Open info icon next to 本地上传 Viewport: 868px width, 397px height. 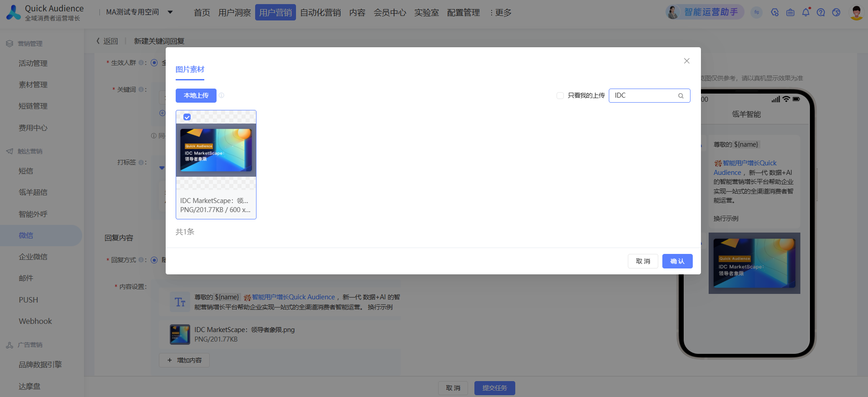pyautogui.click(x=222, y=95)
